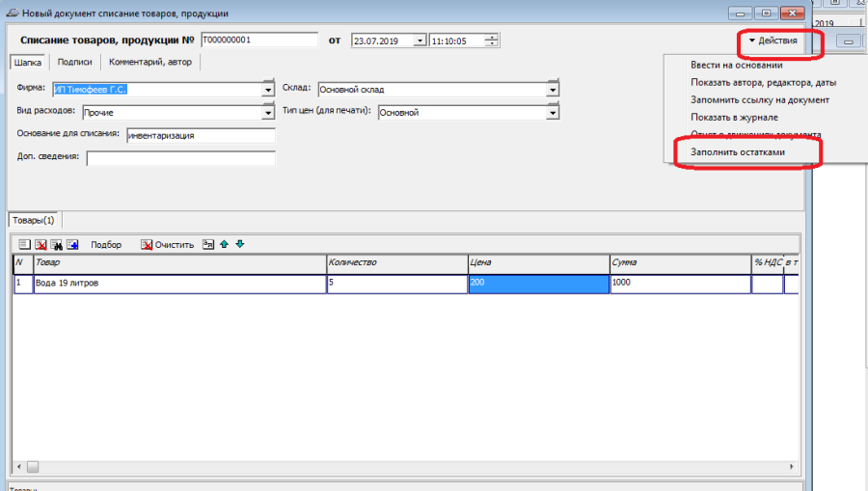Viewport: 868px width, 491px height.
Task: Click the blue arrow icon left of Подбор
Action: (x=72, y=245)
